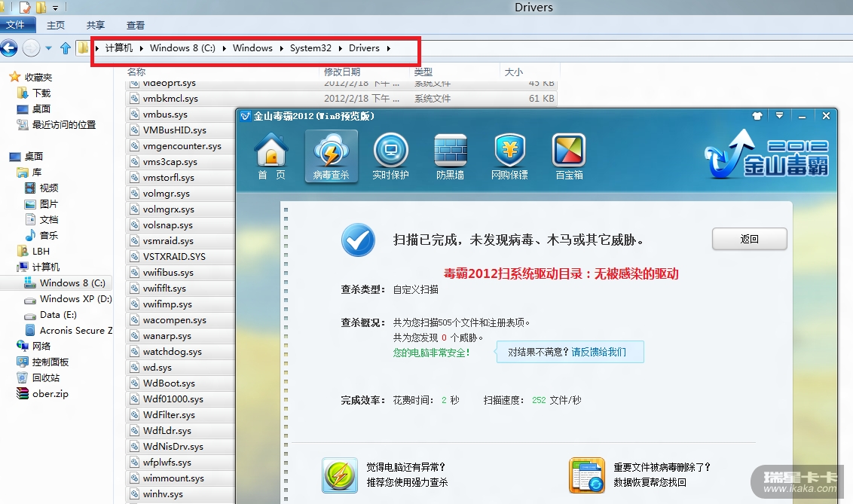This screenshot has width=853, height=504.
Task: Click the Explorer back arrow button
Action: (8, 48)
